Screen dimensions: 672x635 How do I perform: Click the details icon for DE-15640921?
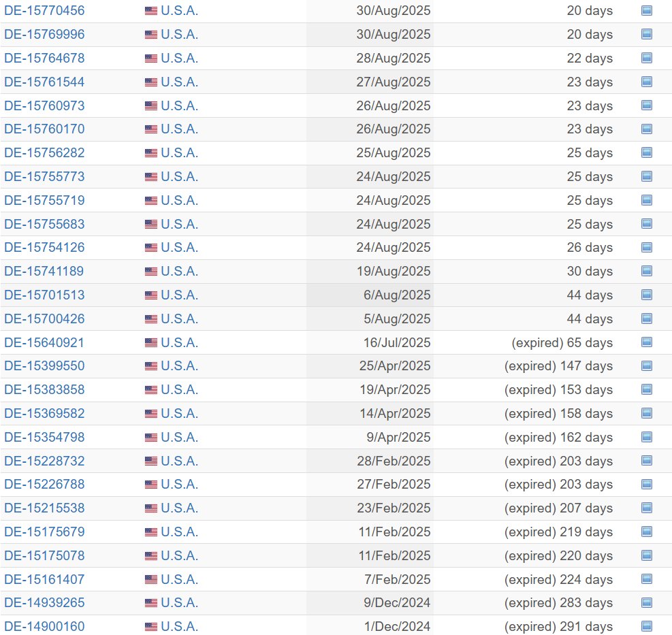point(647,342)
